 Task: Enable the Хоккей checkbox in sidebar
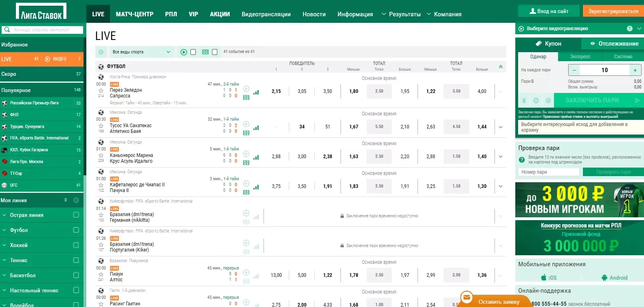click(x=76, y=245)
